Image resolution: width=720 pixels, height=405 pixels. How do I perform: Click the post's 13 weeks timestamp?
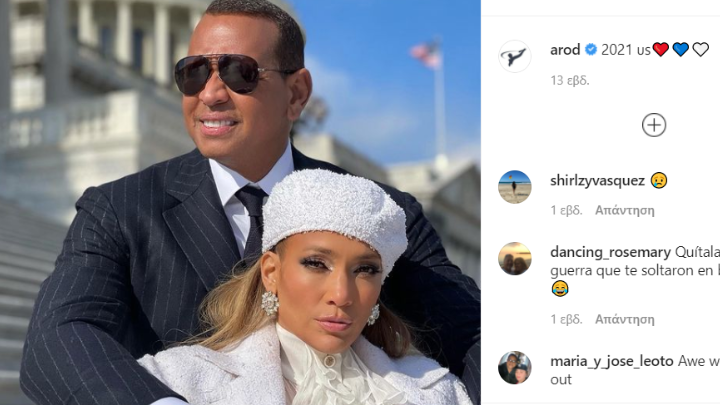(x=570, y=80)
